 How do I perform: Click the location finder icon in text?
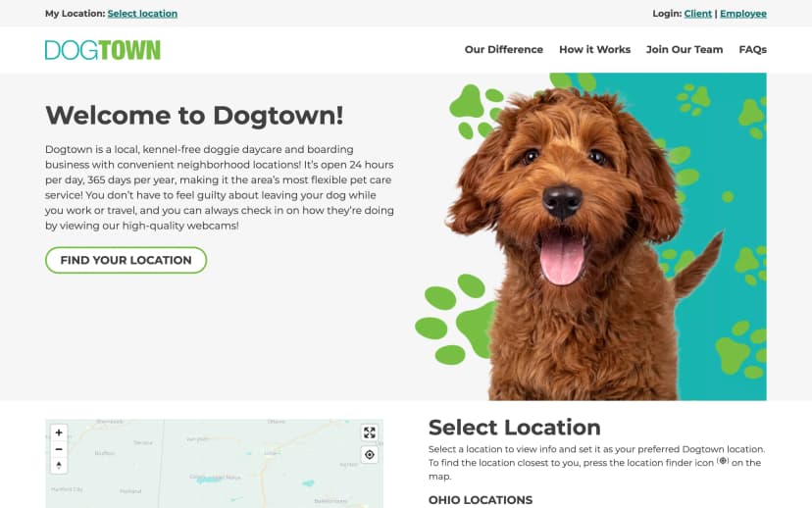[x=723, y=460]
